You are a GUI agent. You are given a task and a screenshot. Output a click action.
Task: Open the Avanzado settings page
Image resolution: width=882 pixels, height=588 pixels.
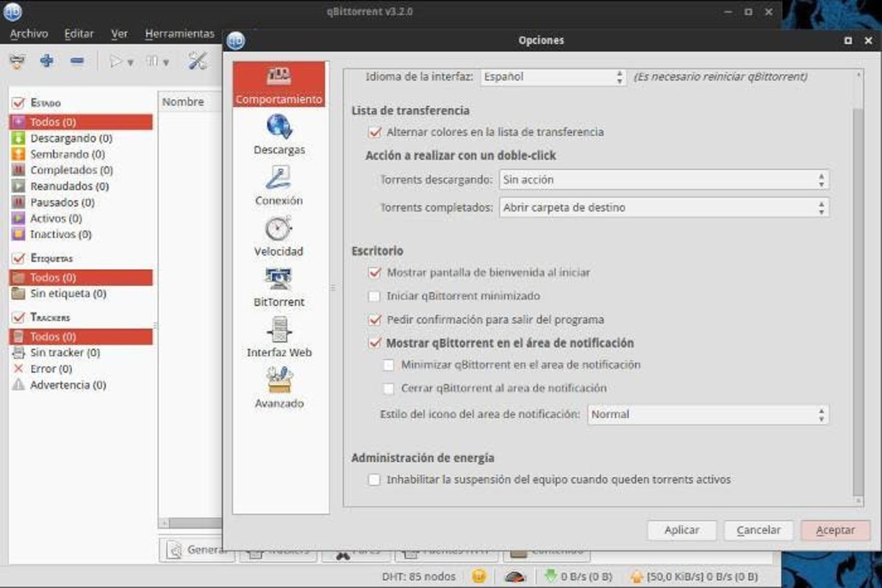[279, 389]
